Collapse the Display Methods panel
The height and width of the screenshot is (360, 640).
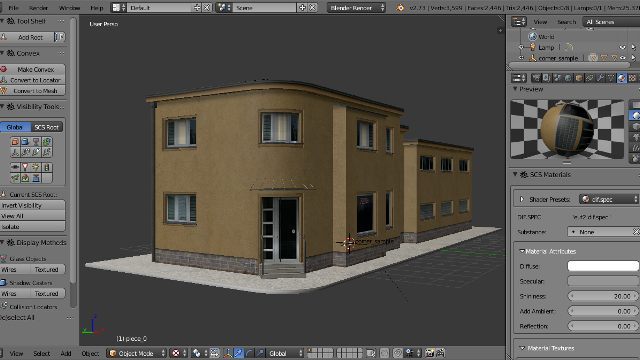click(2, 242)
